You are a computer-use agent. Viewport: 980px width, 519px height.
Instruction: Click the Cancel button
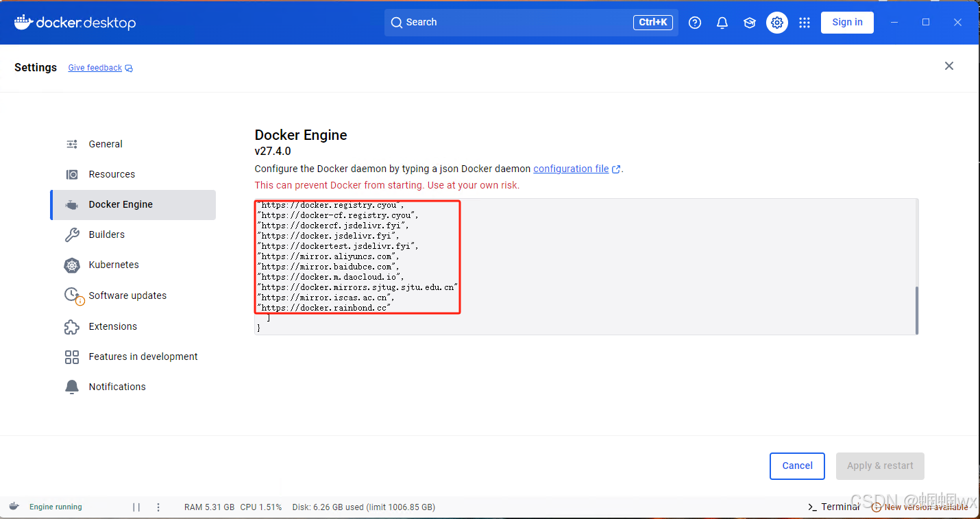coord(797,466)
